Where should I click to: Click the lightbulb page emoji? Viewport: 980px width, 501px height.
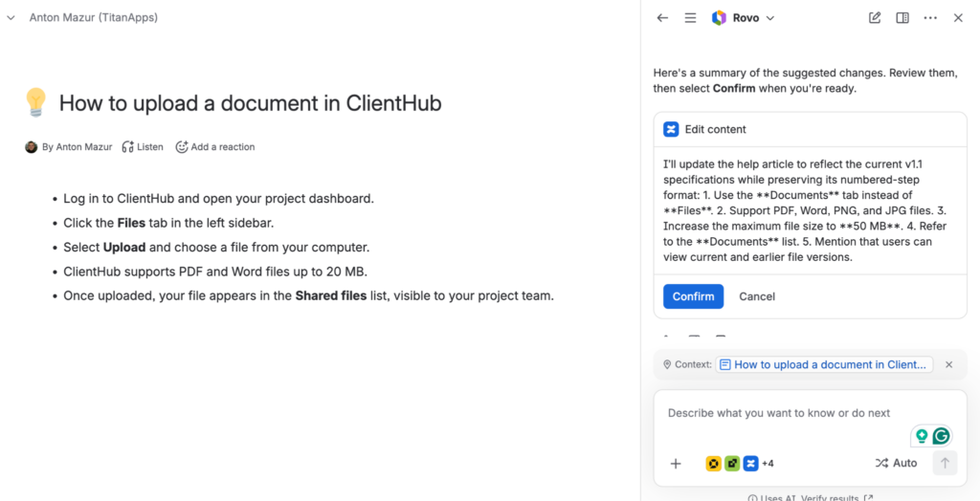tap(36, 103)
